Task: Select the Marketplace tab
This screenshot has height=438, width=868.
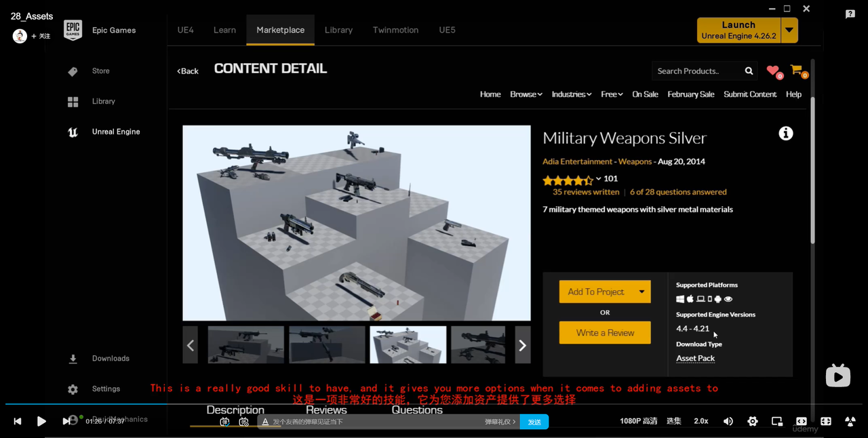Action: pyautogui.click(x=280, y=31)
